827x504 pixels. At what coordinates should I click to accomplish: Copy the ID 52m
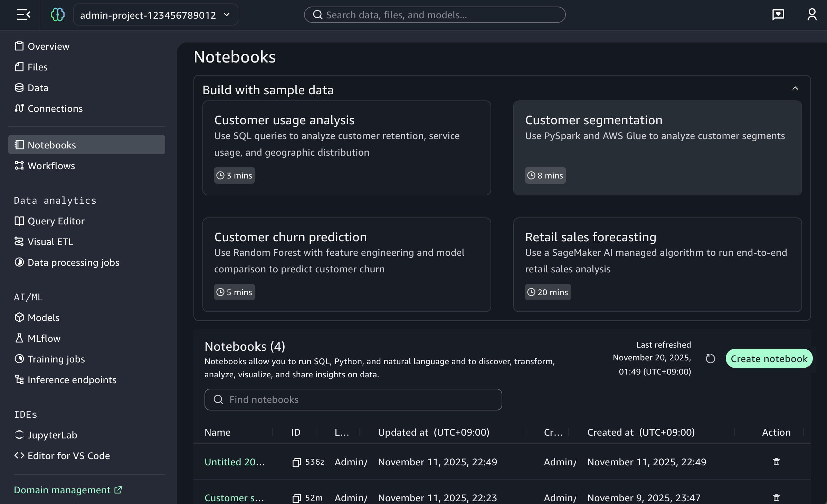tap(296, 498)
